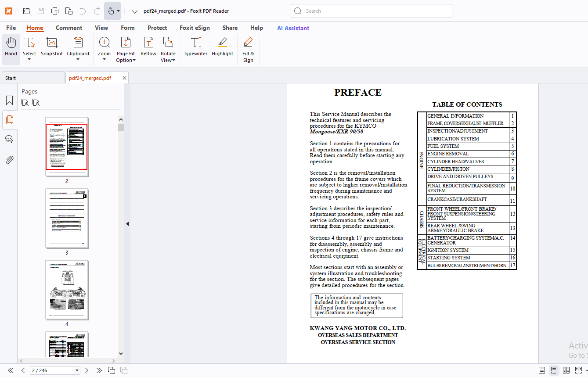Go to previous page arrow
588x377 pixels.
click(23, 370)
